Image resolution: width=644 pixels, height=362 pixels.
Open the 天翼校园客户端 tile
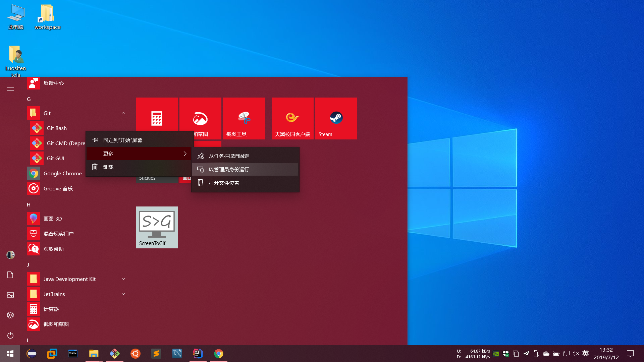click(292, 118)
